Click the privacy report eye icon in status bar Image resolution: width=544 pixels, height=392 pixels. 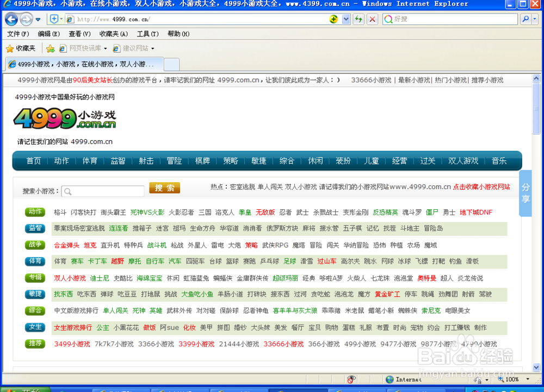pos(351,379)
